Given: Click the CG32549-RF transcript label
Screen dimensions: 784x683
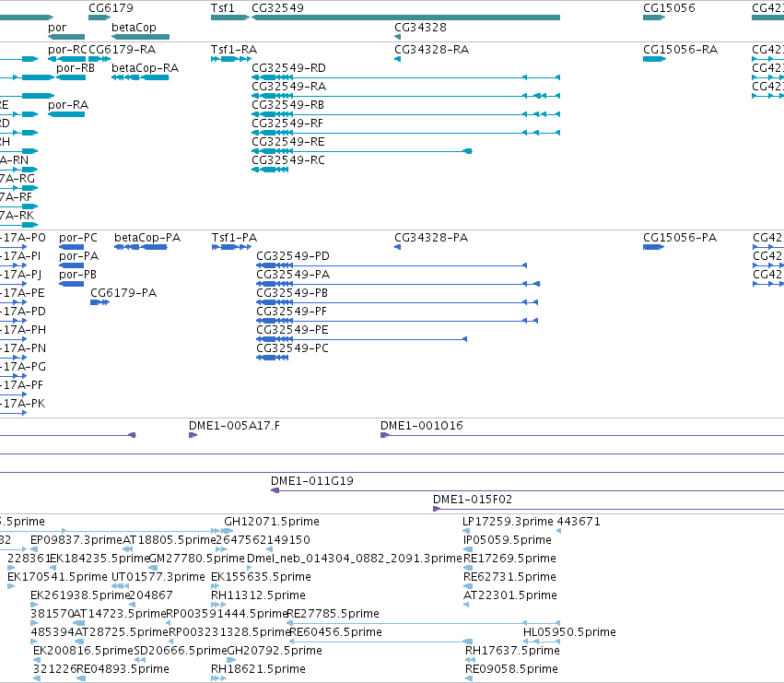Looking at the screenshot, I should pyautogui.click(x=287, y=124).
